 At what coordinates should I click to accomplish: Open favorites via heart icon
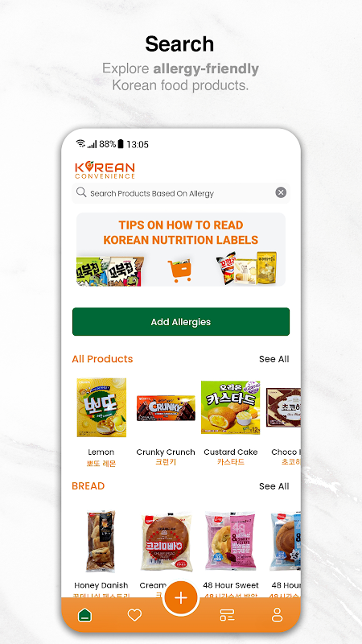click(134, 615)
